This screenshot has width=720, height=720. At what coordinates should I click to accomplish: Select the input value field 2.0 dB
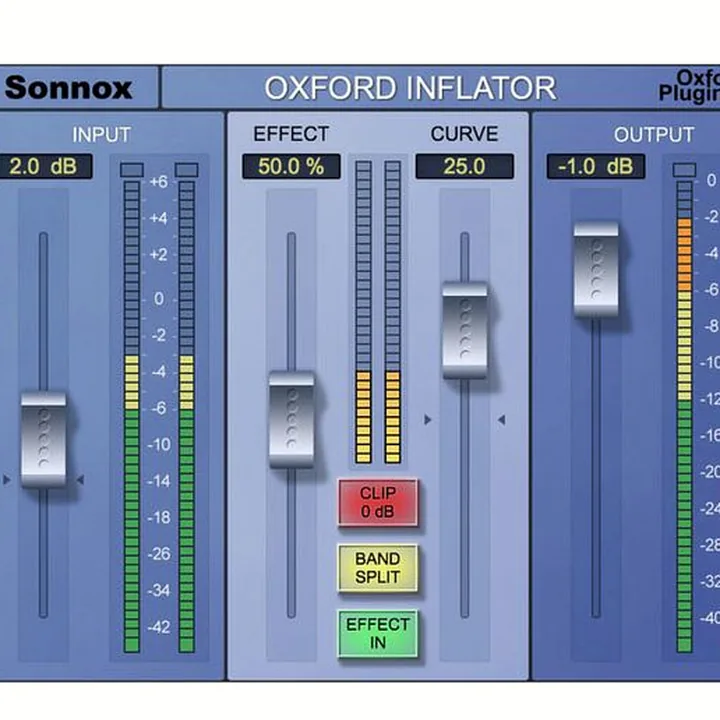[x=45, y=166]
